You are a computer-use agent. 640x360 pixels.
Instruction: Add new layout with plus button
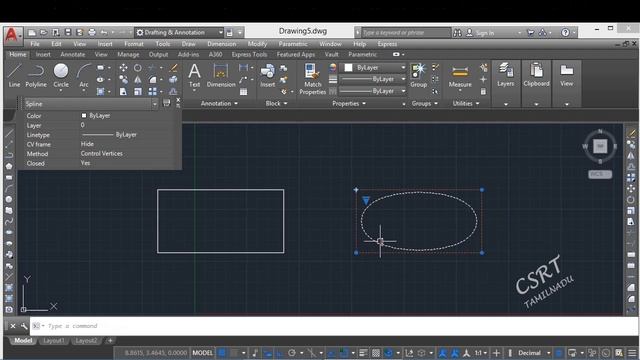(x=110, y=340)
